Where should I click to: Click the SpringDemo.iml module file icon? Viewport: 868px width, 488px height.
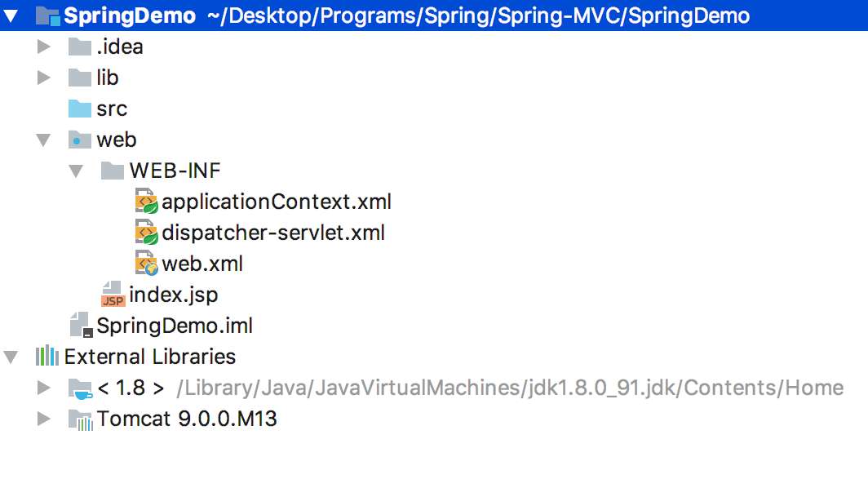81,325
